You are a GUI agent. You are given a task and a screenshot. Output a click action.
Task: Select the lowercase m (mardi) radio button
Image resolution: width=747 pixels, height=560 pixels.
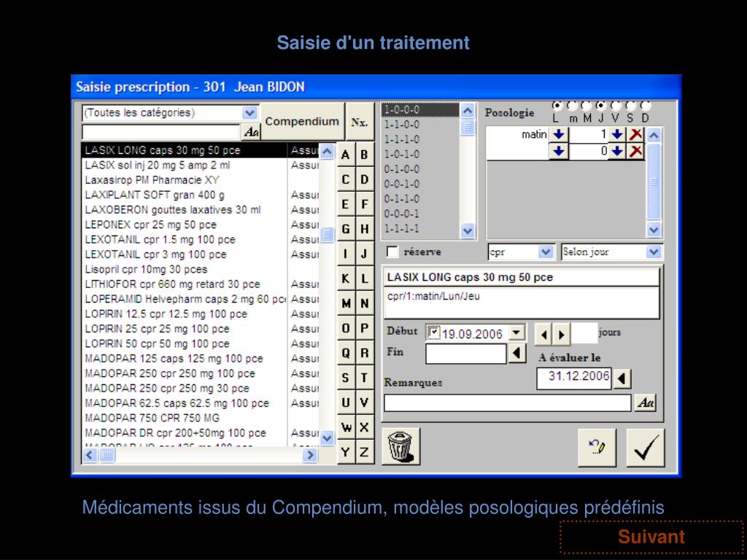[x=573, y=106]
